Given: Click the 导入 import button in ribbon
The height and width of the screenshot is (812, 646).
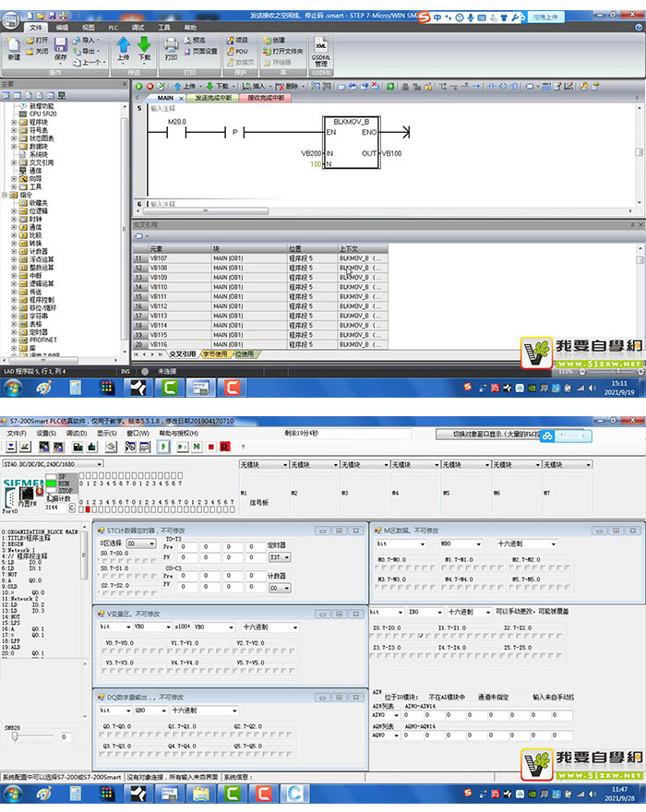Looking at the screenshot, I should (x=86, y=40).
